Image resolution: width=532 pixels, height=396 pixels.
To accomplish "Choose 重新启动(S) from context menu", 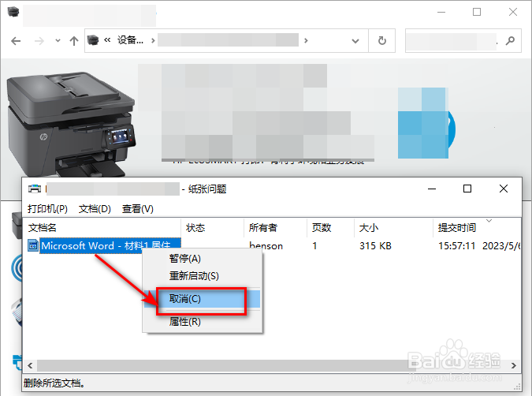I will click(x=202, y=276).
